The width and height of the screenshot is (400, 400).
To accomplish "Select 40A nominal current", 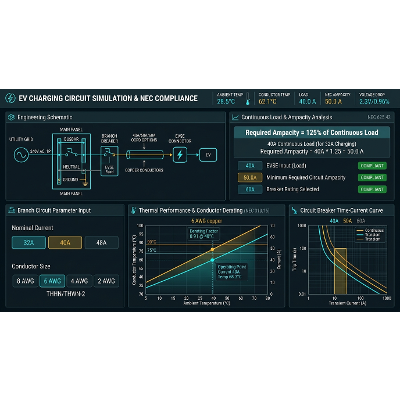I will [x=65, y=243].
